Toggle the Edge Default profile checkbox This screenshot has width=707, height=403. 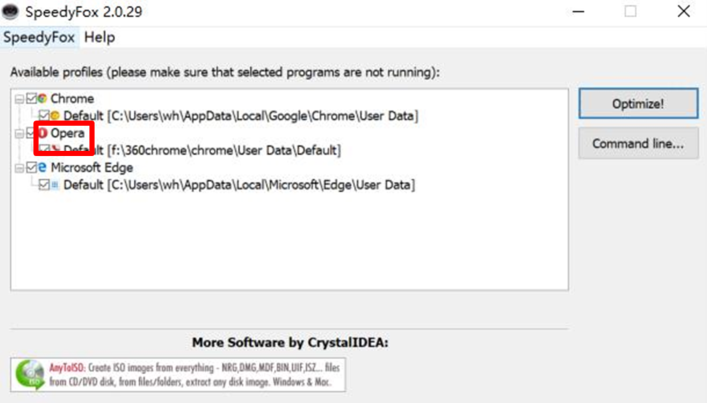tap(43, 185)
